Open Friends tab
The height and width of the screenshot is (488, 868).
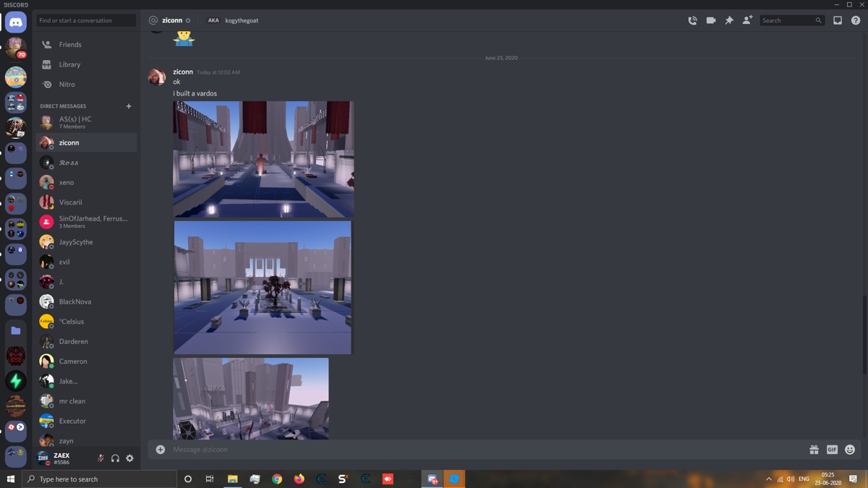(x=88, y=45)
